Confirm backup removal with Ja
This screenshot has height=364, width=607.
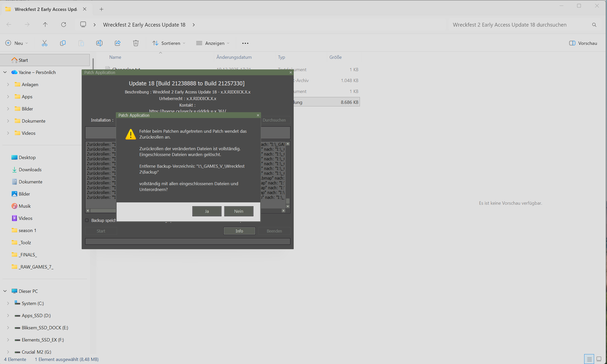coord(207,211)
